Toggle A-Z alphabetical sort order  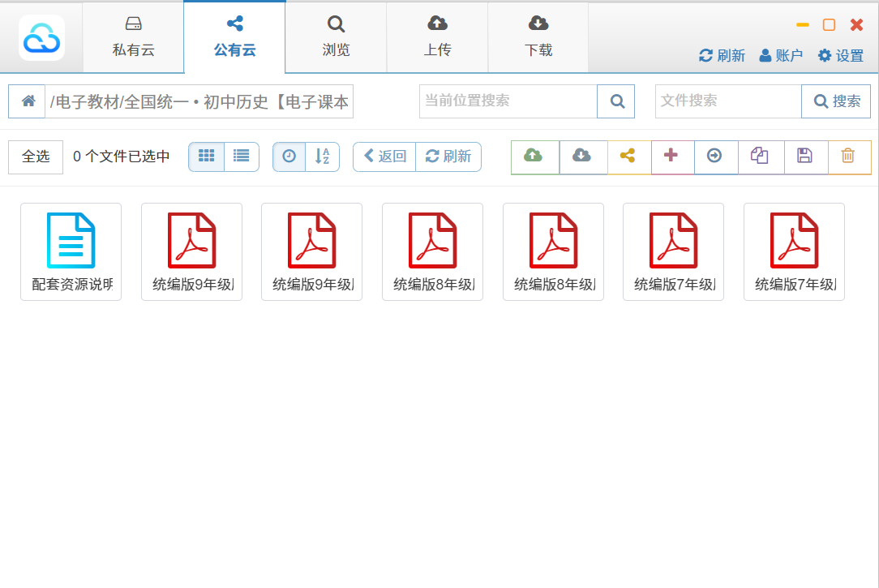(323, 157)
